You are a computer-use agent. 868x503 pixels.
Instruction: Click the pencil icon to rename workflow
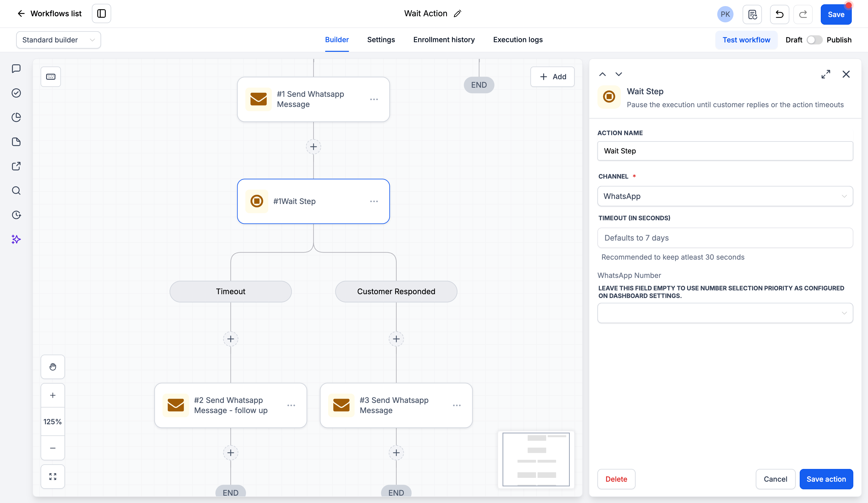click(457, 14)
